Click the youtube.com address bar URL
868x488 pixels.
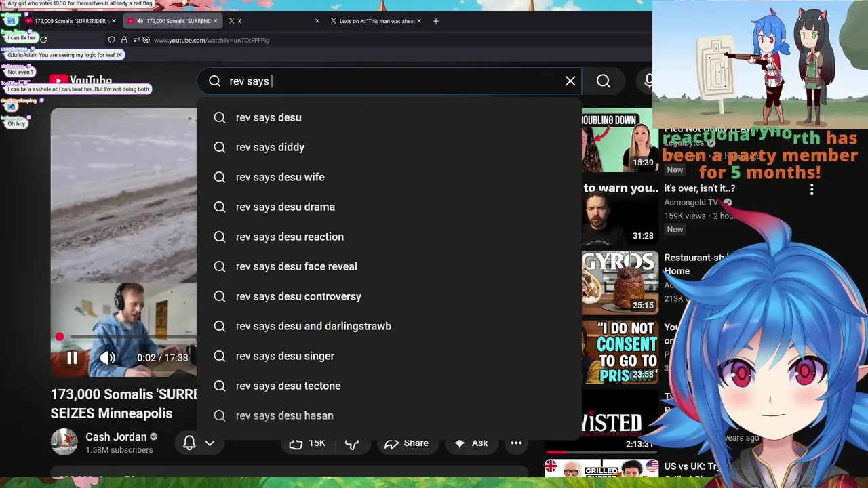212,40
